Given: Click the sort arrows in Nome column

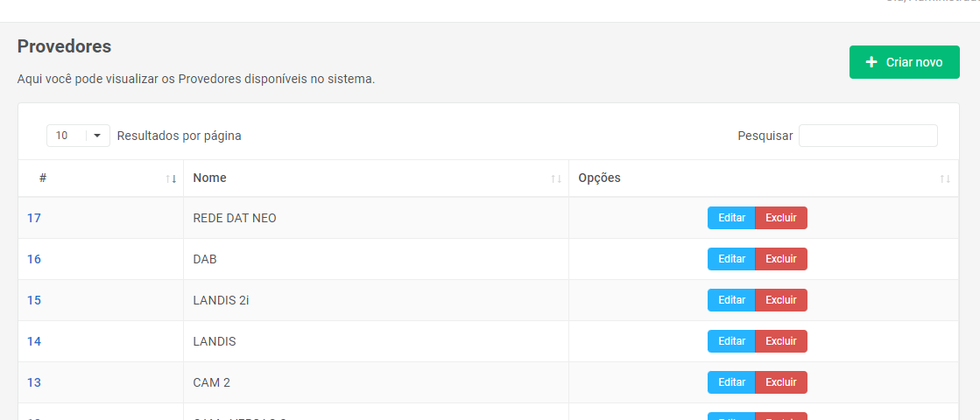Looking at the screenshot, I should coord(556,178).
